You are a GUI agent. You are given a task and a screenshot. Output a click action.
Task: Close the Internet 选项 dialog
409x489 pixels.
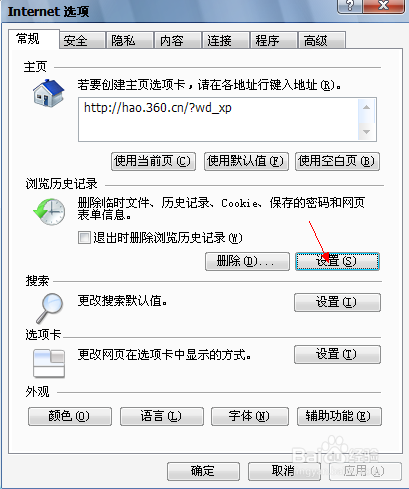[x=384, y=6]
